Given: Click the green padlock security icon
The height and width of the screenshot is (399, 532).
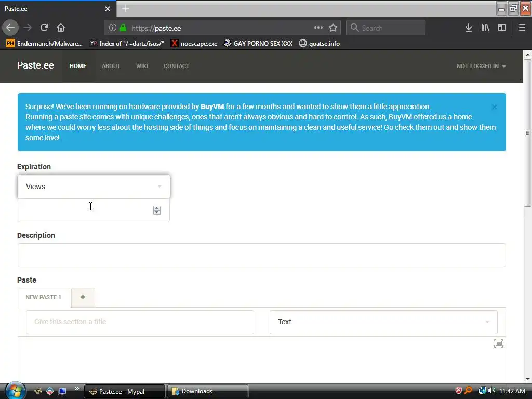Looking at the screenshot, I should (x=123, y=28).
